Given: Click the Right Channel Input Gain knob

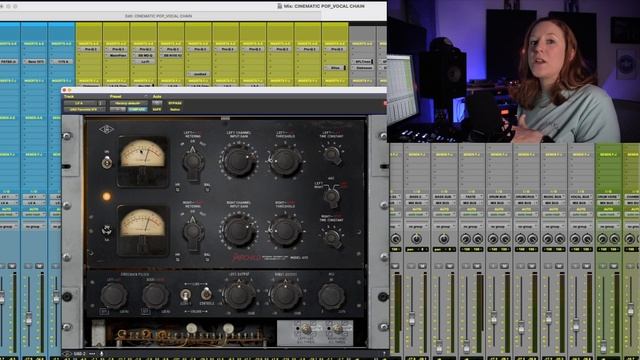Looking at the screenshot, I should click(x=238, y=231).
